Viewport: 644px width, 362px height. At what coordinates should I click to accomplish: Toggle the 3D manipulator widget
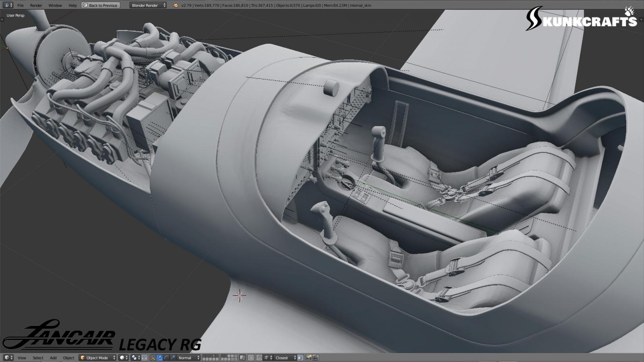coord(153,358)
